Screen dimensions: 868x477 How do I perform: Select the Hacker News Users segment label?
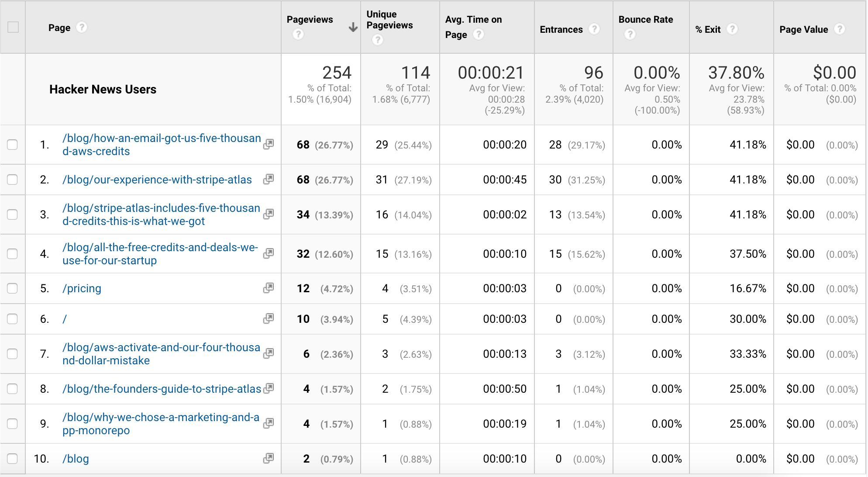(x=103, y=89)
